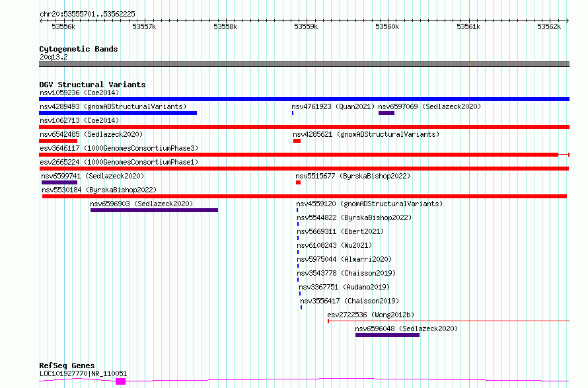Open nsv1062713 (Coe2014) variant label
Screen dimensions: 588x388
79,120
